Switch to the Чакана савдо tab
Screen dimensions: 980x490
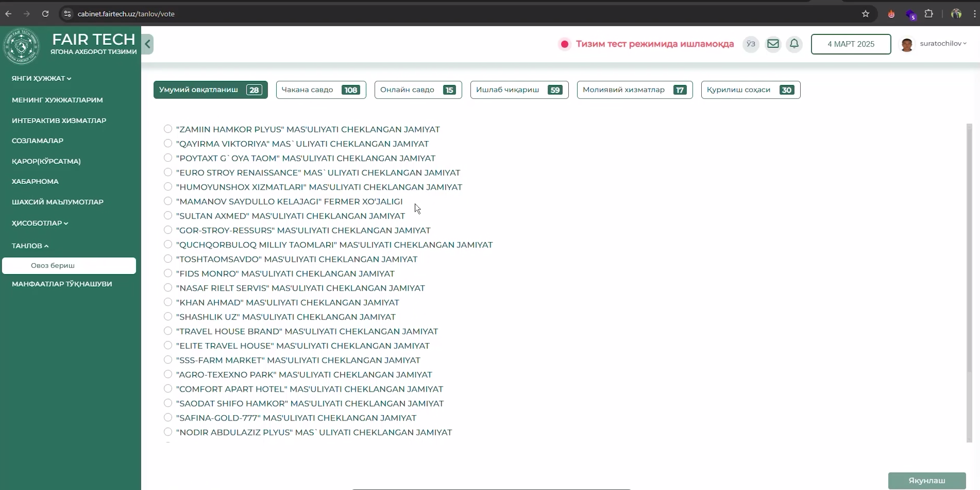click(x=320, y=90)
